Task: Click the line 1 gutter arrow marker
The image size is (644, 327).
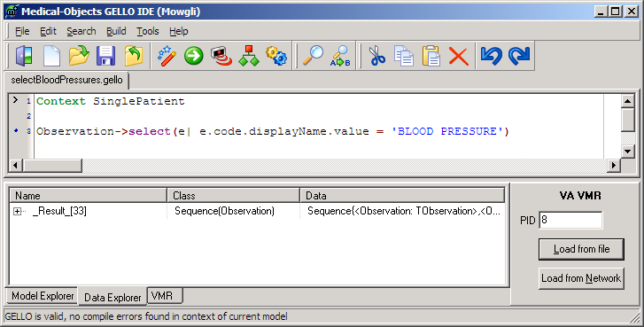Action: [15, 100]
